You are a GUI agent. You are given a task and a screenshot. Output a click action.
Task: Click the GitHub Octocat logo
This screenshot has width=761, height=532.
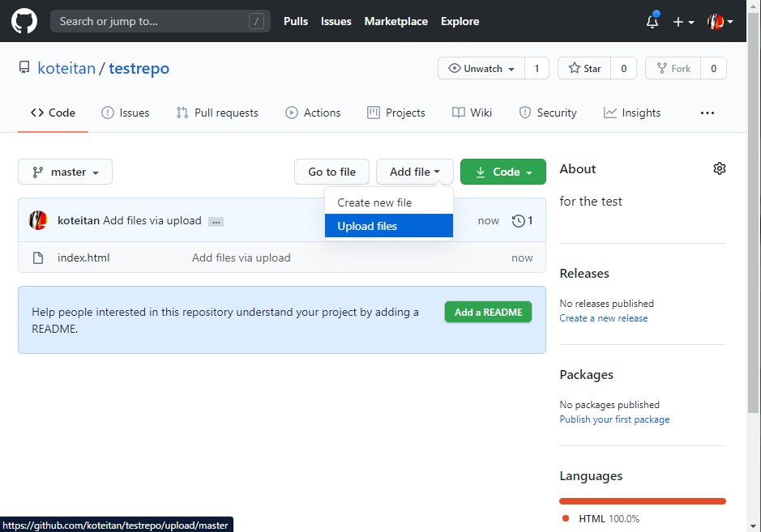click(x=24, y=21)
